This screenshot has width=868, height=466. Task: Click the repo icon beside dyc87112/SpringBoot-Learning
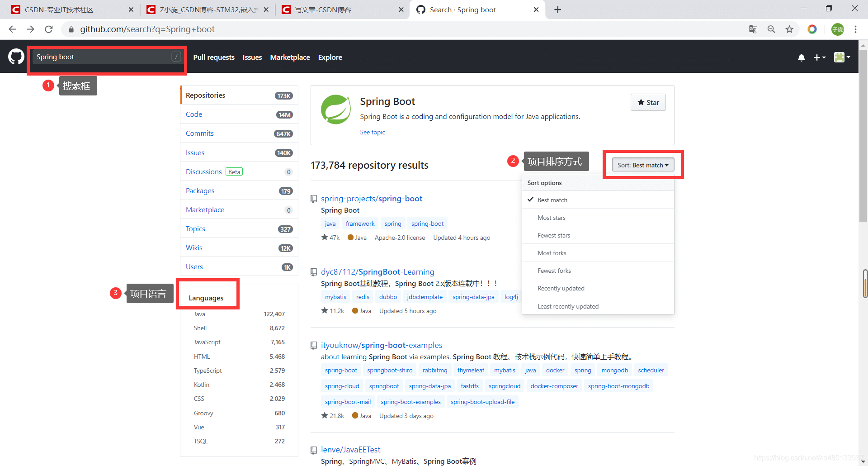[x=314, y=272]
